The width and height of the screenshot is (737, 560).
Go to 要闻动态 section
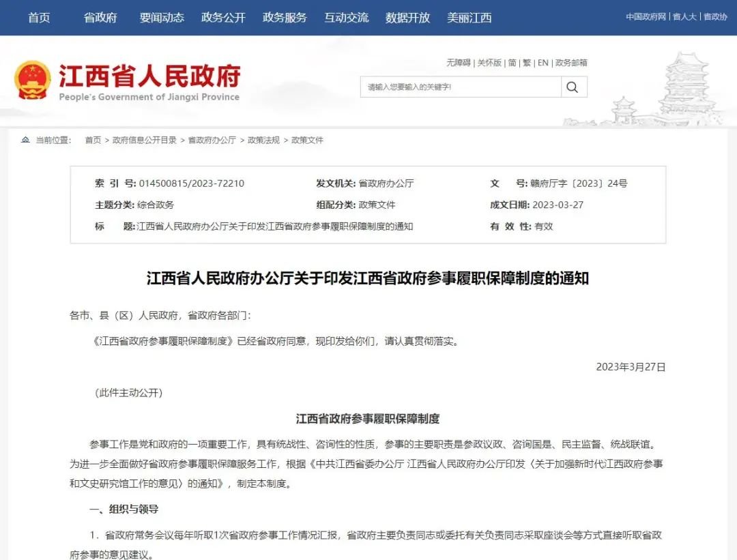point(162,18)
